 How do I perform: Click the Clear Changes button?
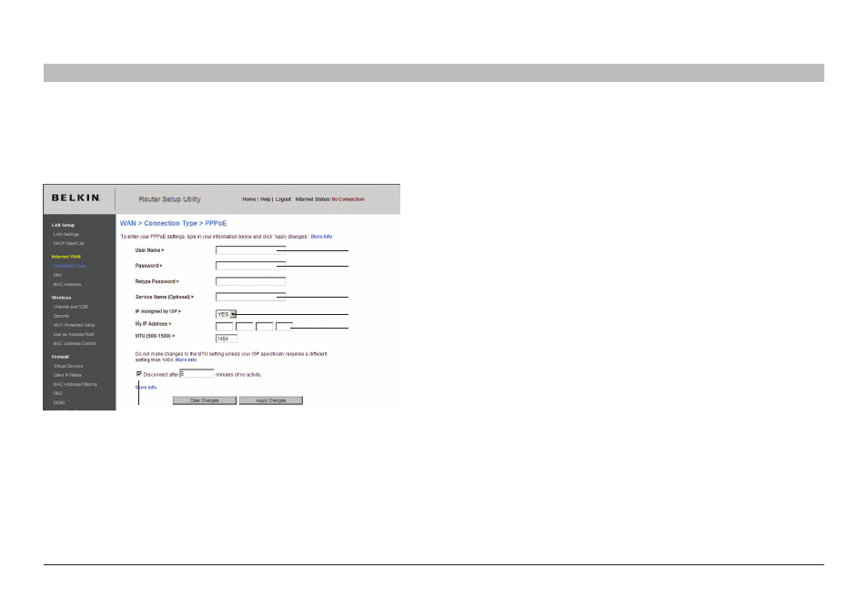pos(205,400)
